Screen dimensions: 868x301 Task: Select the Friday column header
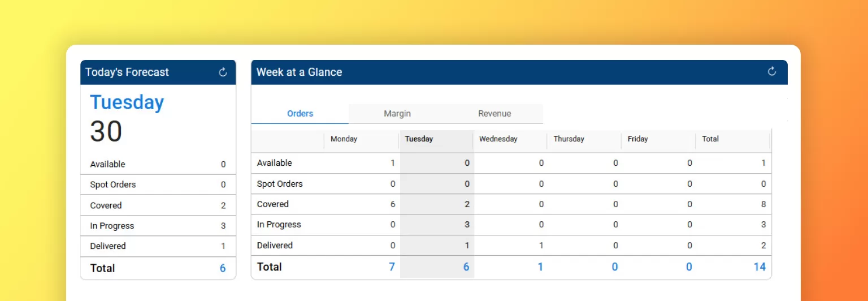click(x=637, y=139)
